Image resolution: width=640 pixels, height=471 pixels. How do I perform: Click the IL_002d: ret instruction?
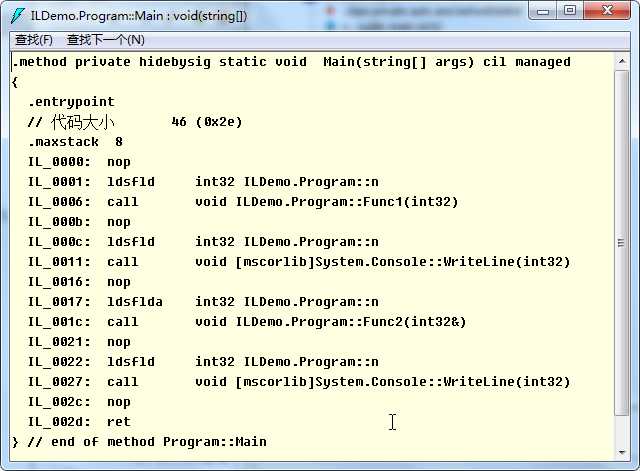(x=79, y=422)
